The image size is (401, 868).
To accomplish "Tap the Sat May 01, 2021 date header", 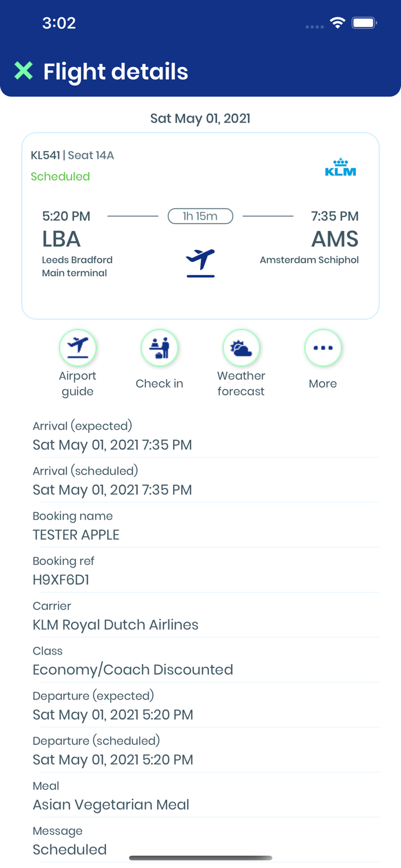I will pos(200,119).
